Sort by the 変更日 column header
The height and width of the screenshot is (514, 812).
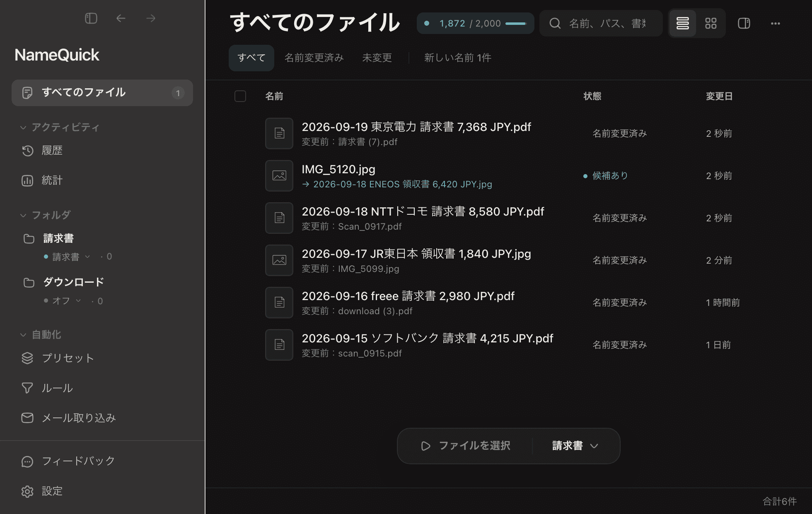[719, 96]
